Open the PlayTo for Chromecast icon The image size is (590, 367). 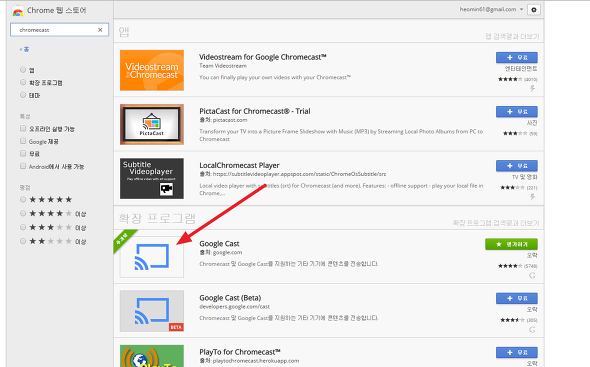[x=152, y=356]
